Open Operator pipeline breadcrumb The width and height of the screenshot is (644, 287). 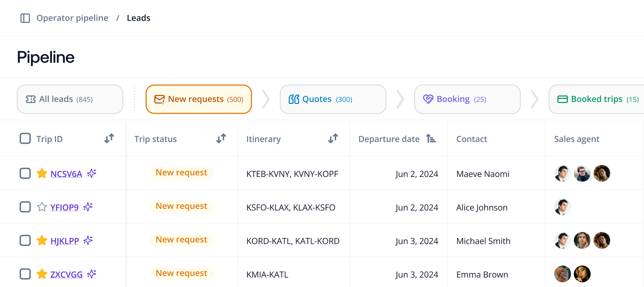tap(72, 18)
